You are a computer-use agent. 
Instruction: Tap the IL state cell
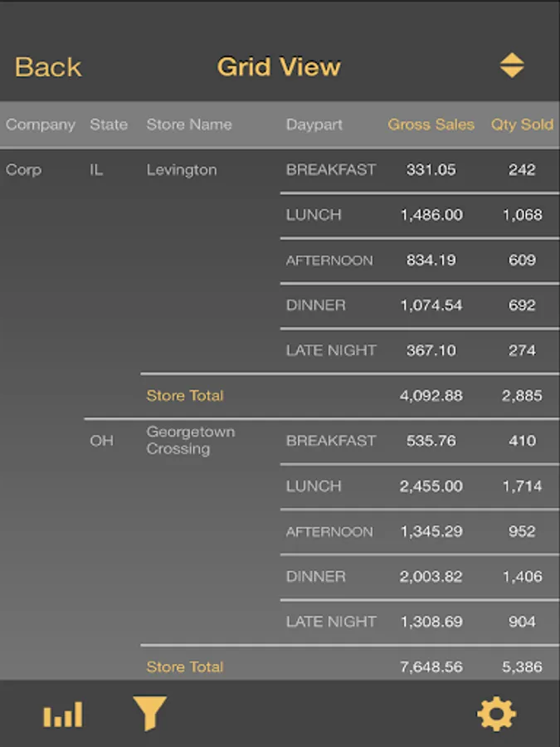[97, 170]
